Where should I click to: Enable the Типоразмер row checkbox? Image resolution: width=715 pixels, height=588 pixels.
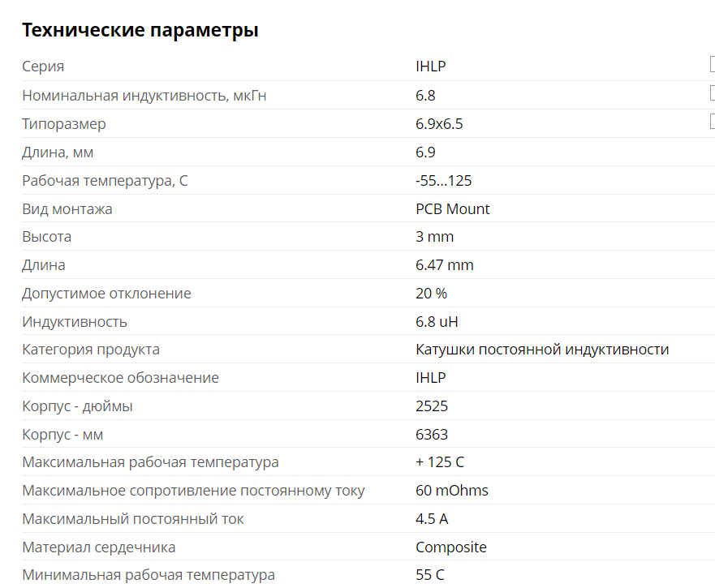pos(712,122)
